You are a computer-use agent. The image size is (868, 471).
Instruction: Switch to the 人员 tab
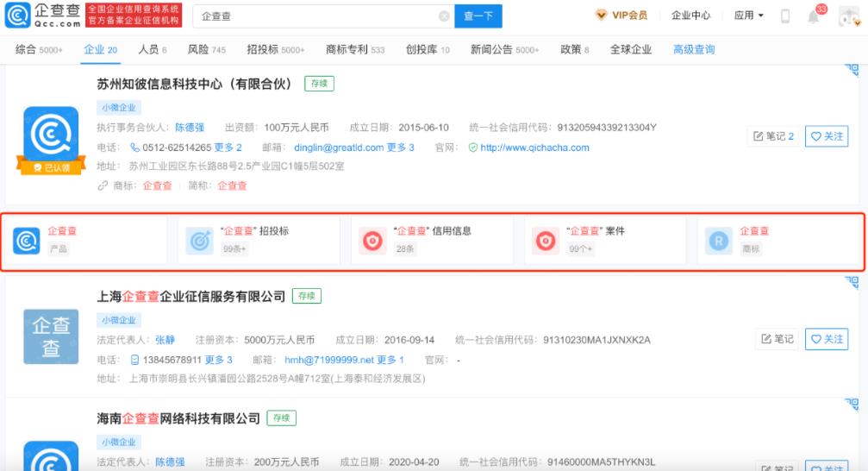[x=153, y=49]
